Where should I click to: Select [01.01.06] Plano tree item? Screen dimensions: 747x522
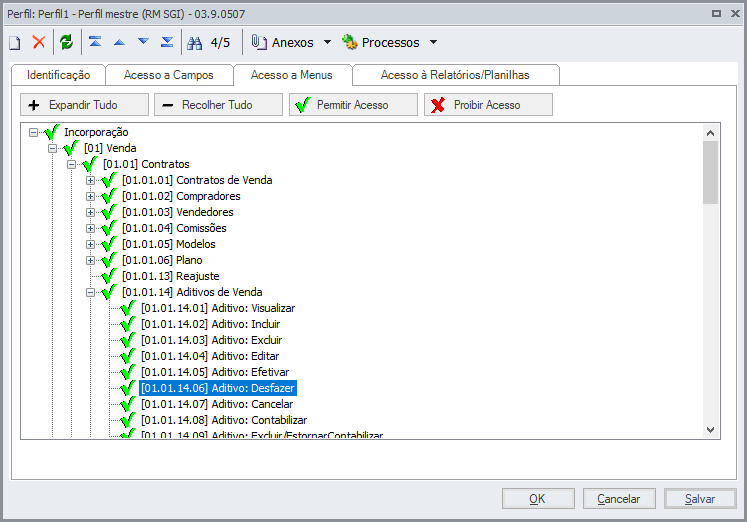click(x=162, y=260)
